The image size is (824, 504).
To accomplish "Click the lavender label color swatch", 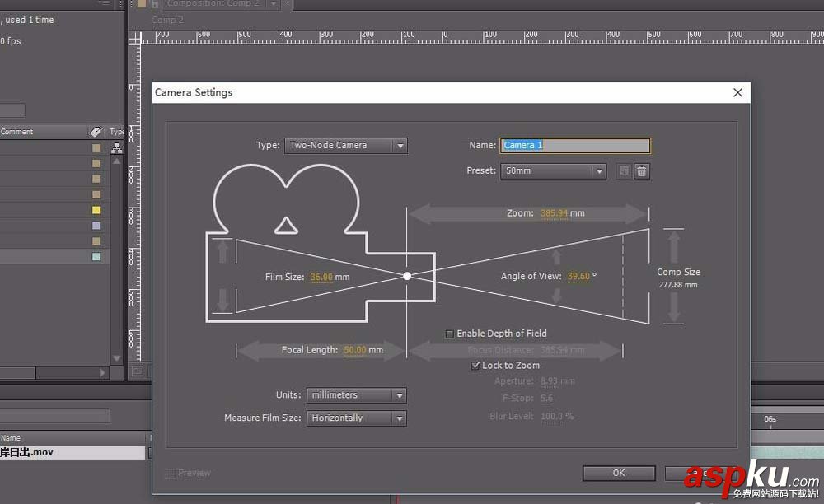I will (96, 226).
